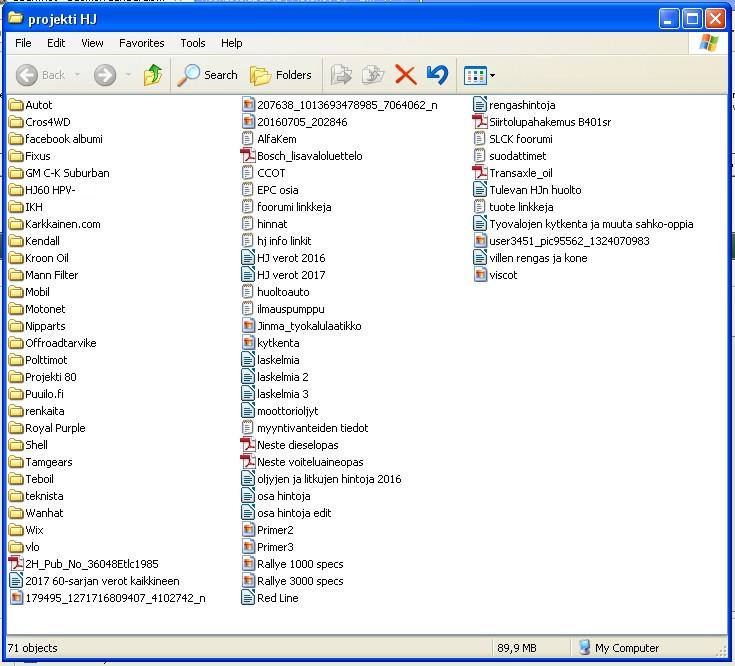Select the AlfaKem text file icon
The width and height of the screenshot is (735, 666).
tap(248, 139)
